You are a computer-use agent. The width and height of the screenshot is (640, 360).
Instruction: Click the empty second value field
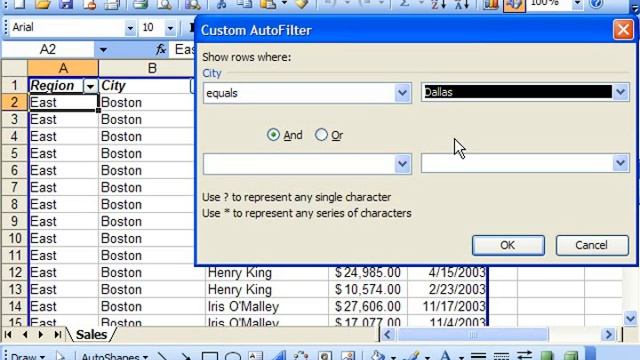518,163
